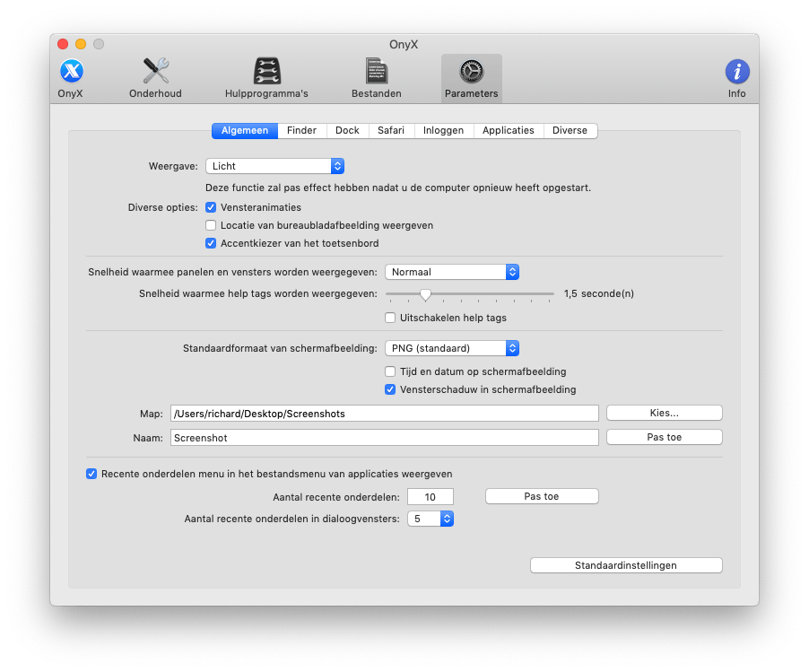
Task: Switch to the Diverse tab
Action: coord(570,131)
